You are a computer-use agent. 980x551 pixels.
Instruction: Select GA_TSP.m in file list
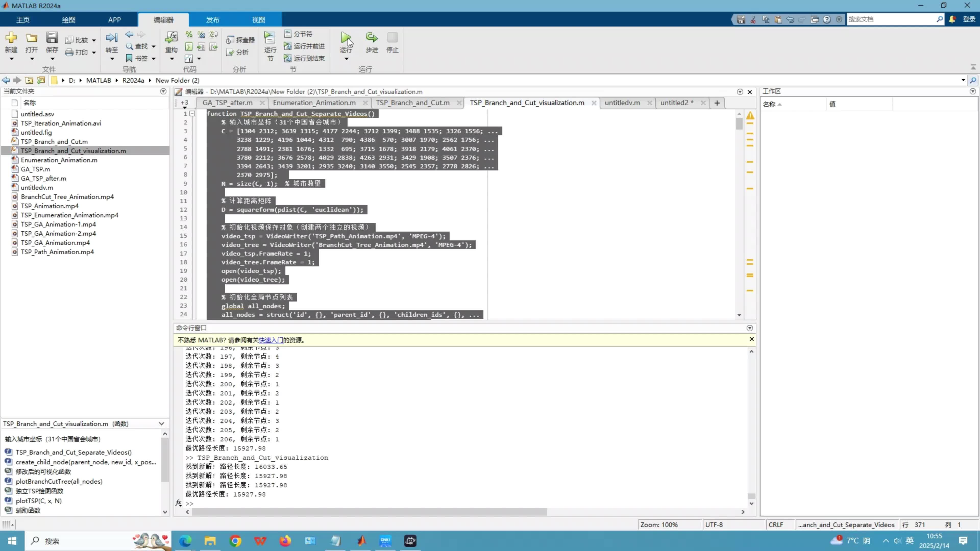(x=35, y=169)
